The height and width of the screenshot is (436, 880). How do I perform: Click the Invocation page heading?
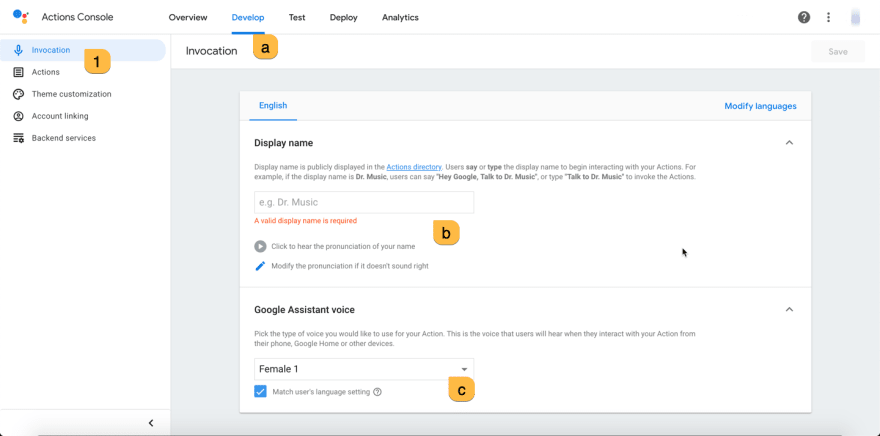pos(212,51)
